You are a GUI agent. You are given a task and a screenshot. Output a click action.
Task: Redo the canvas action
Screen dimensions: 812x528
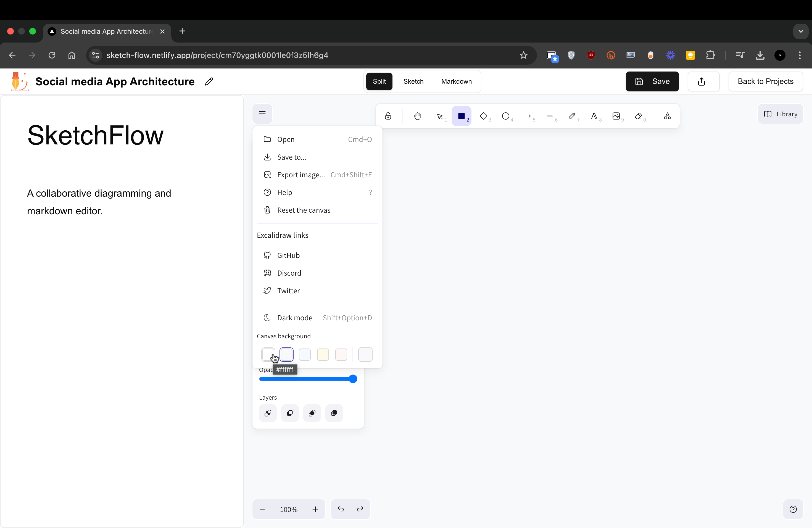[x=360, y=509]
